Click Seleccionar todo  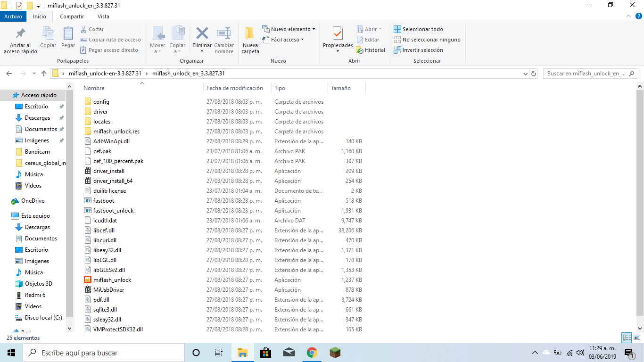[418, 29]
